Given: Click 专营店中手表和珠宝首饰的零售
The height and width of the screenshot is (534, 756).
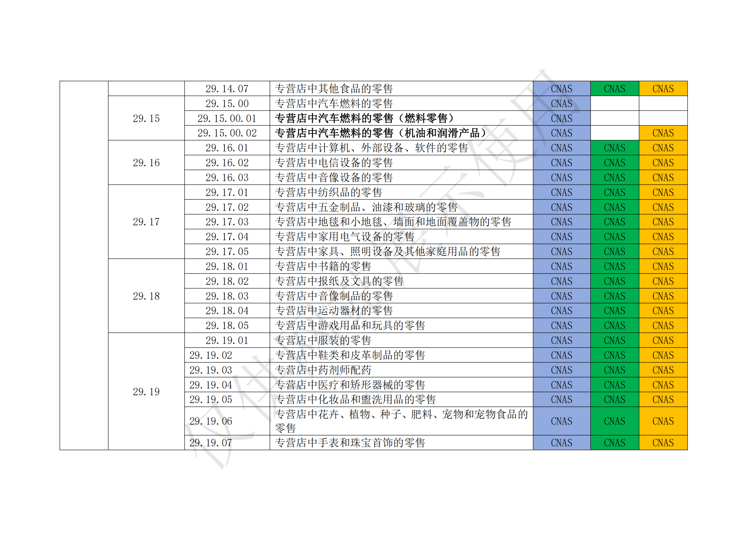Looking at the screenshot, I should click(x=350, y=443).
